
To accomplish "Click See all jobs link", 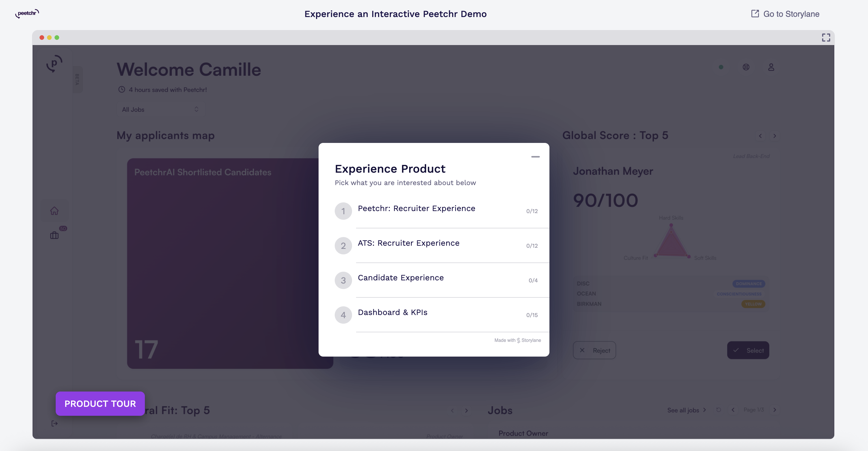I will [683, 410].
